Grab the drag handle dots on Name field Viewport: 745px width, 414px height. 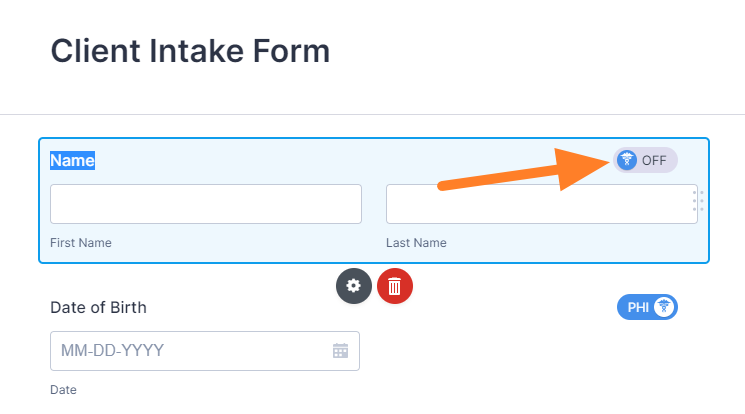(698, 201)
